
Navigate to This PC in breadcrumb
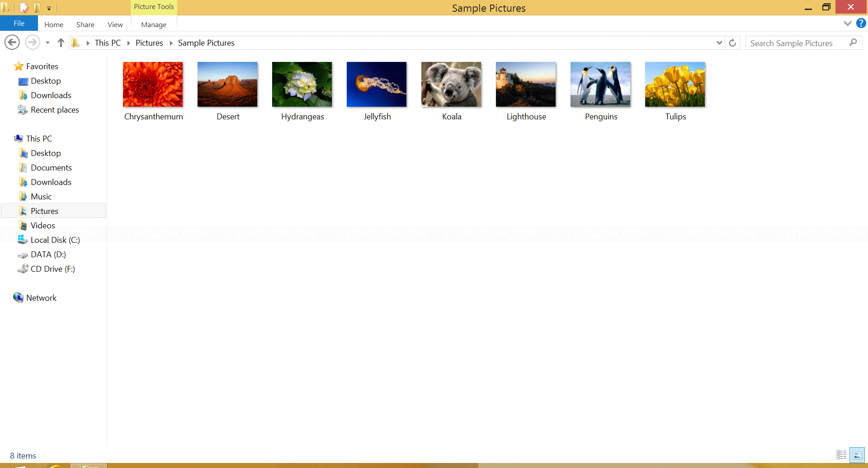coord(108,43)
